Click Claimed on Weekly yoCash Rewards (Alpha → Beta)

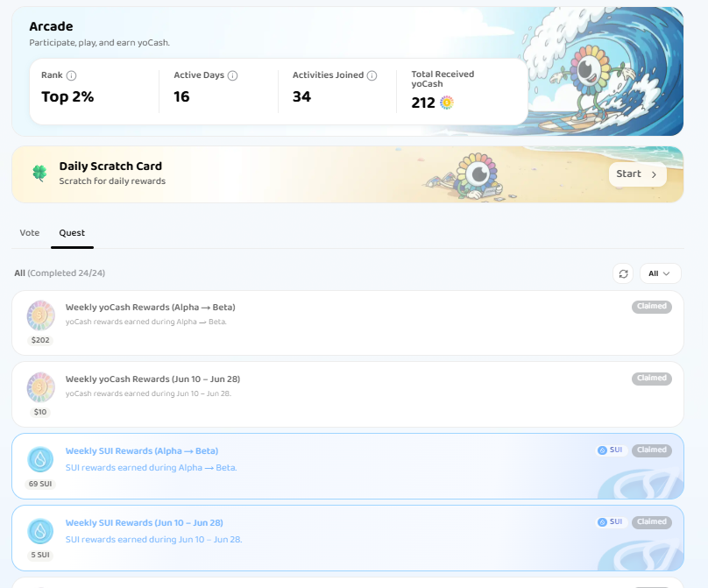pyautogui.click(x=652, y=306)
